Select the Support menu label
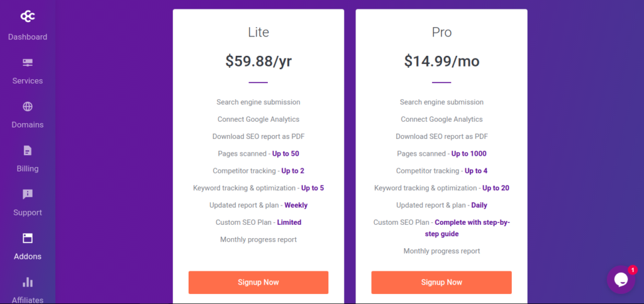The width and height of the screenshot is (644, 304). (x=28, y=212)
